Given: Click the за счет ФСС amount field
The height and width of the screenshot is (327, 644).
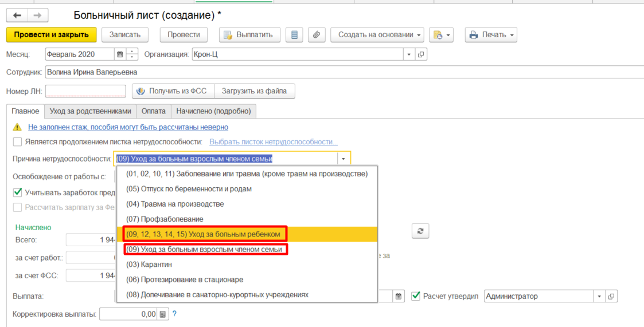Looking at the screenshot, I should pyautogui.click(x=92, y=275).
